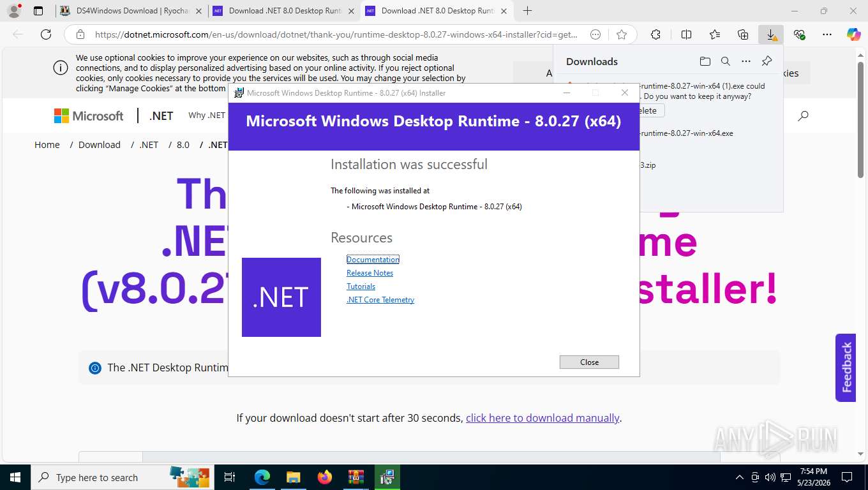Open the Feedback side button
Screen dimensions: 868x490
pyautogui.click(x=846, y=367)
